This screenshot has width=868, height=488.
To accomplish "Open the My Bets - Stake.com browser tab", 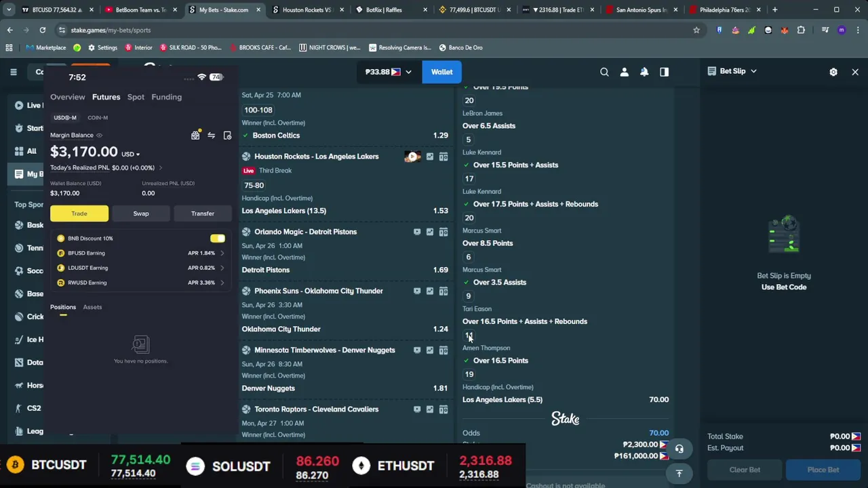I will pos(223,10).
